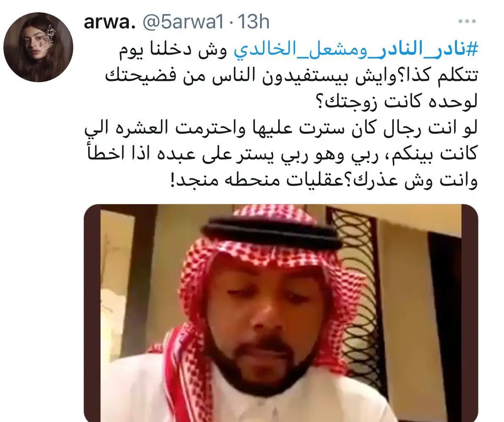Click the line starting لو انت رجال

[x=281, y=128]
